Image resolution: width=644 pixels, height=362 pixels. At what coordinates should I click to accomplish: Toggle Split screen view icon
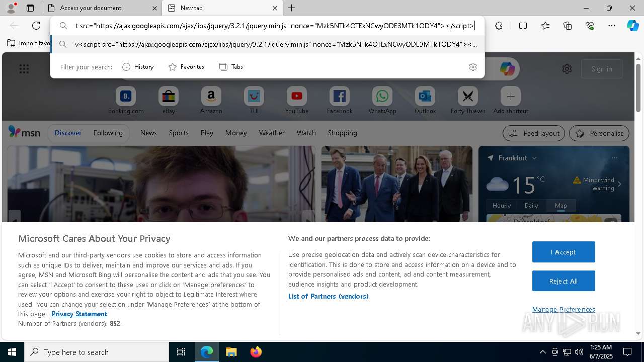(x=523, y=26)
